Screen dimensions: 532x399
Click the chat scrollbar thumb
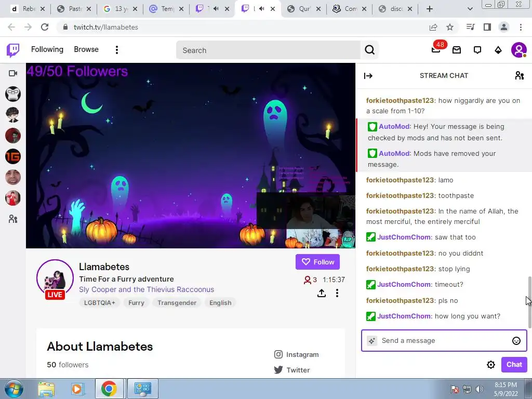[529, 302]
